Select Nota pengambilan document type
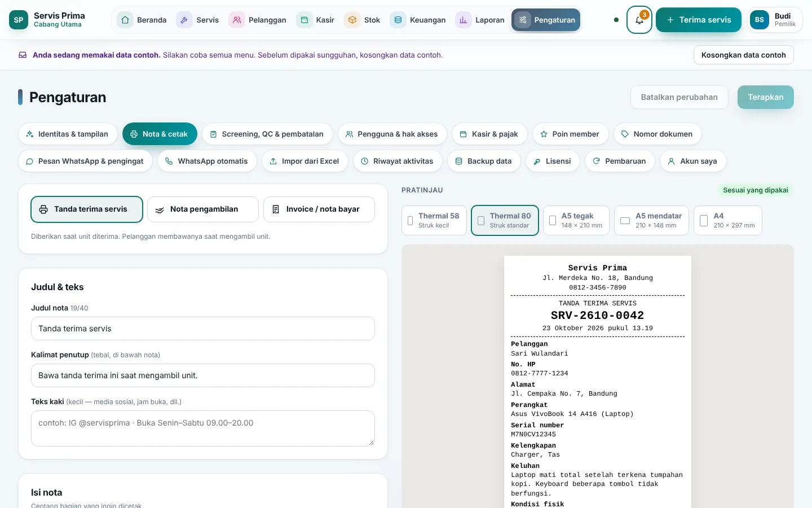 click(203, 209)
